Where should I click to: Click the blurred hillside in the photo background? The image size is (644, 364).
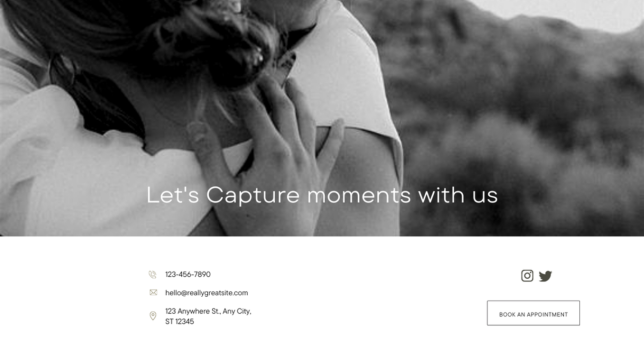(522, 118)
